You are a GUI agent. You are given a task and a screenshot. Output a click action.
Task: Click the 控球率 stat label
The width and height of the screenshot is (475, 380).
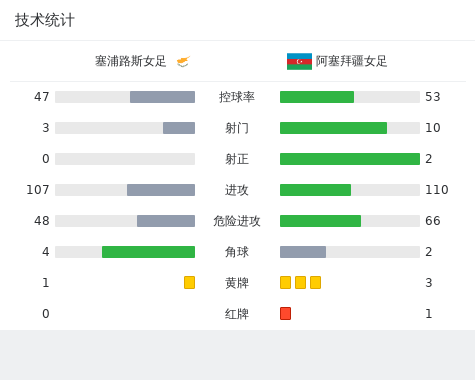point(237,97)
